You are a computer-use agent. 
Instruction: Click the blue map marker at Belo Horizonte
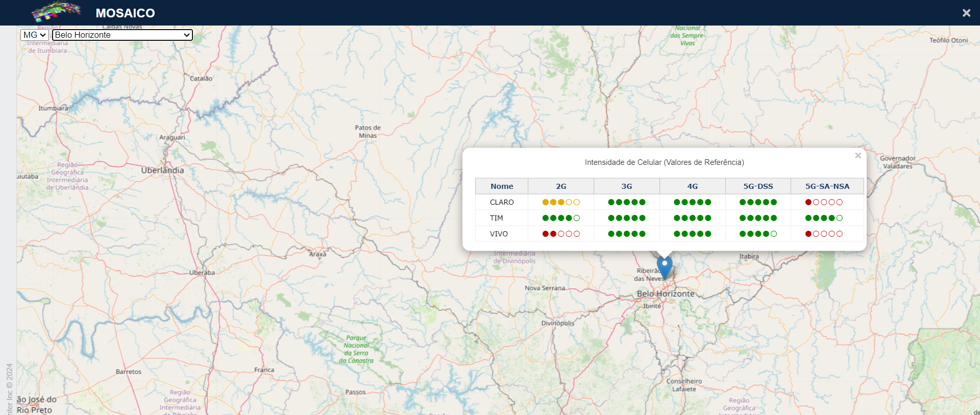(665, 267)
